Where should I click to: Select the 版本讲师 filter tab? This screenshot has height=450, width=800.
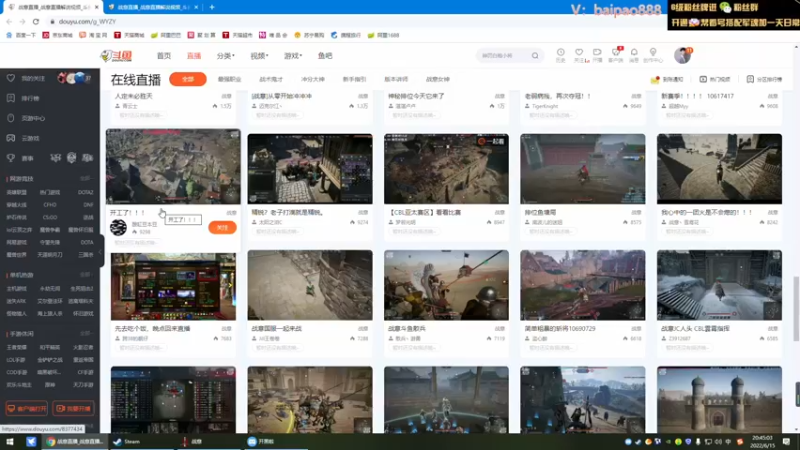pyautogui.click(x=396, y=79)
